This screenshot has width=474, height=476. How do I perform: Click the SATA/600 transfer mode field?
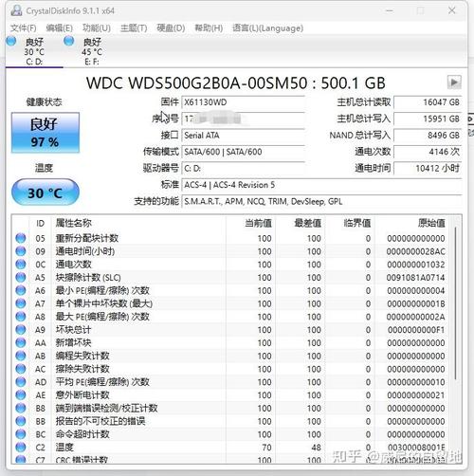244,152
